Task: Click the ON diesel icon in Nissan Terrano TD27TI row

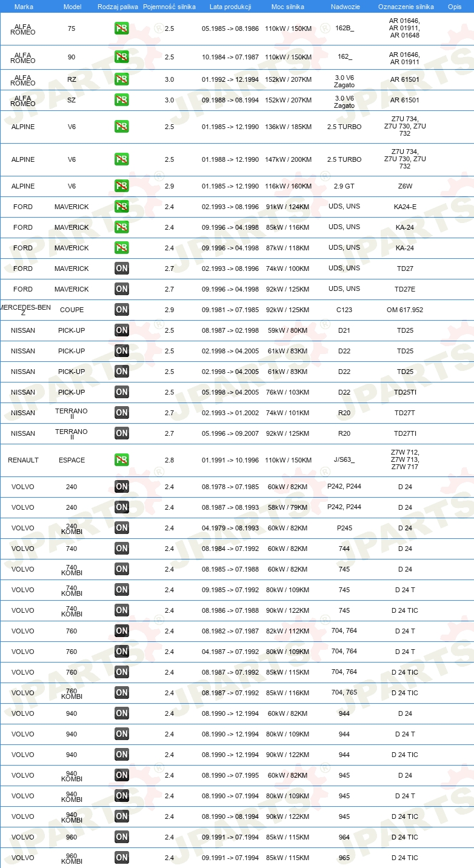Action: tap(121, 433)
